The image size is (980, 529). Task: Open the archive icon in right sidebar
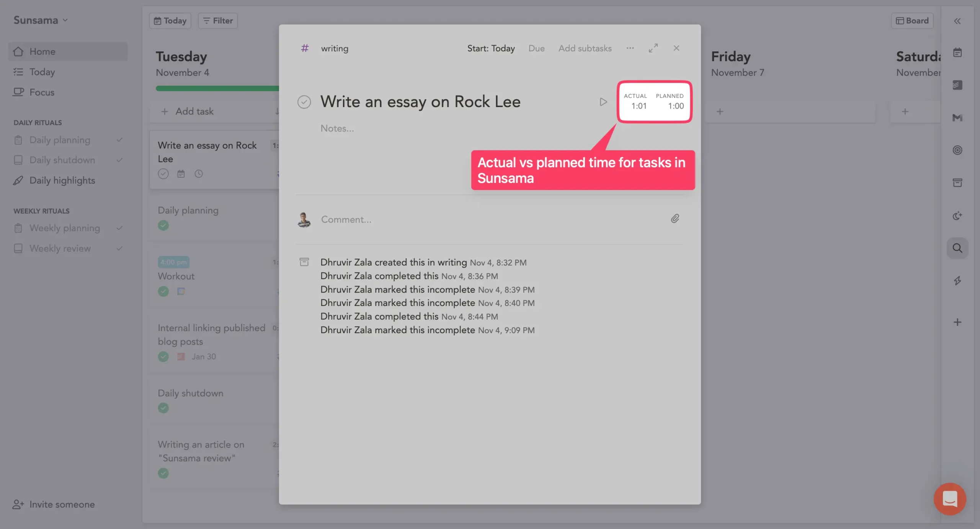pyautogui.click(x=957, y=183)
